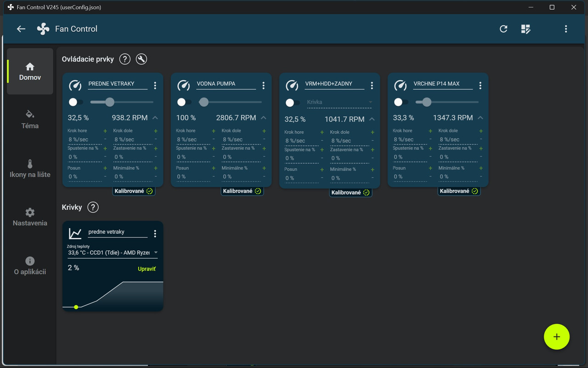Open Zdroj teploty temperature source dropdown
588x368 pixels.
(x=113, y=253)
